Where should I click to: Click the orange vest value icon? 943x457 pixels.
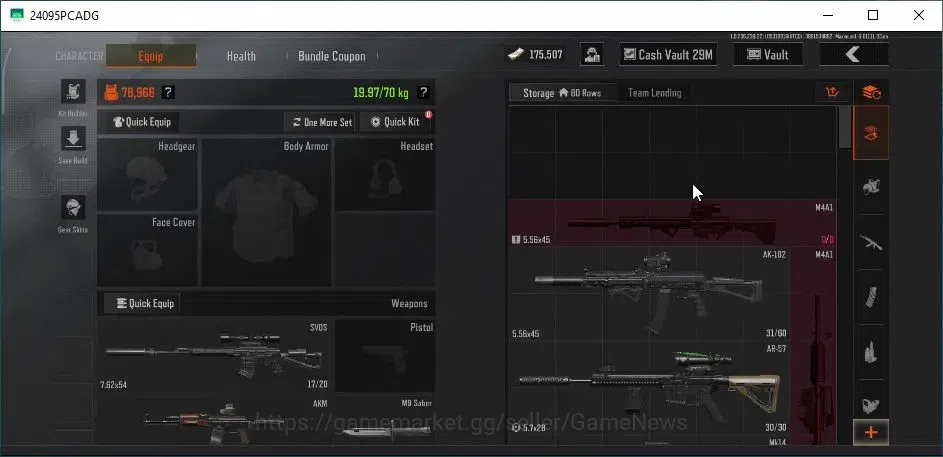[x=111, y=93]
